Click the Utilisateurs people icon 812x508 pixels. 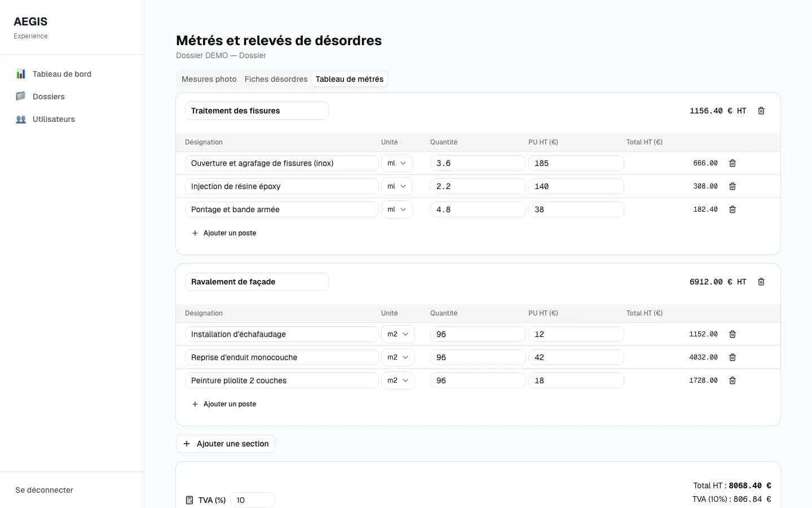coord(21,119)
